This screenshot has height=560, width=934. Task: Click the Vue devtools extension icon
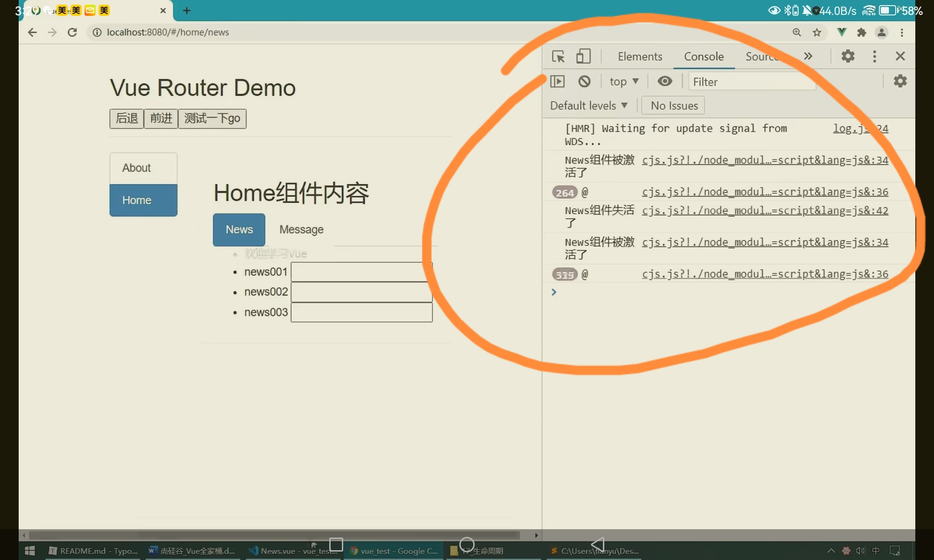[x=842, y=32]
